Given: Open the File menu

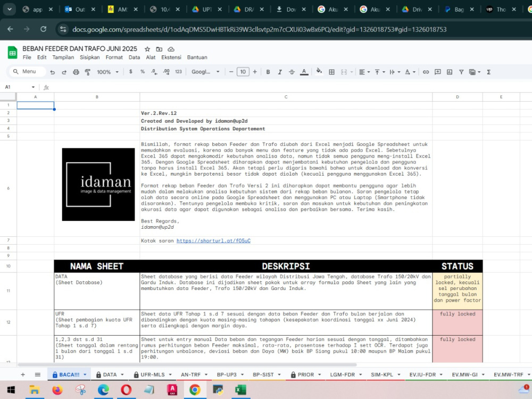Looking at the screenshot, I should [x=27, y=57].
